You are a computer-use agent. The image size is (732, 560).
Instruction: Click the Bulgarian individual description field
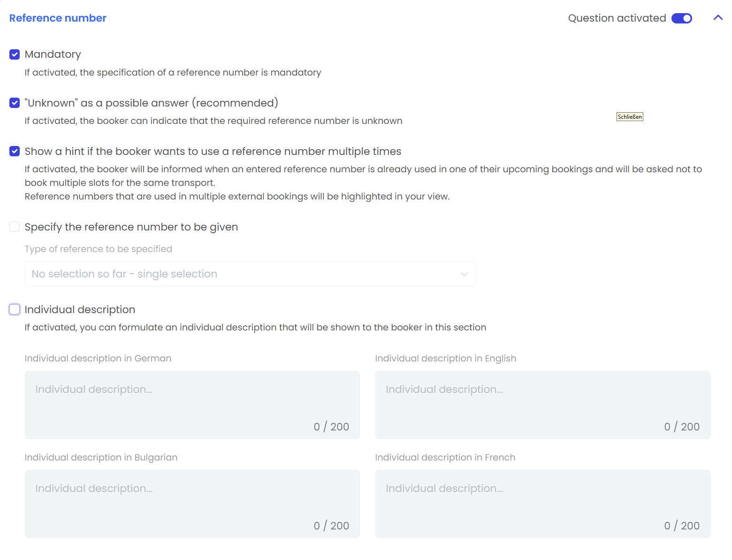point(192,504)
